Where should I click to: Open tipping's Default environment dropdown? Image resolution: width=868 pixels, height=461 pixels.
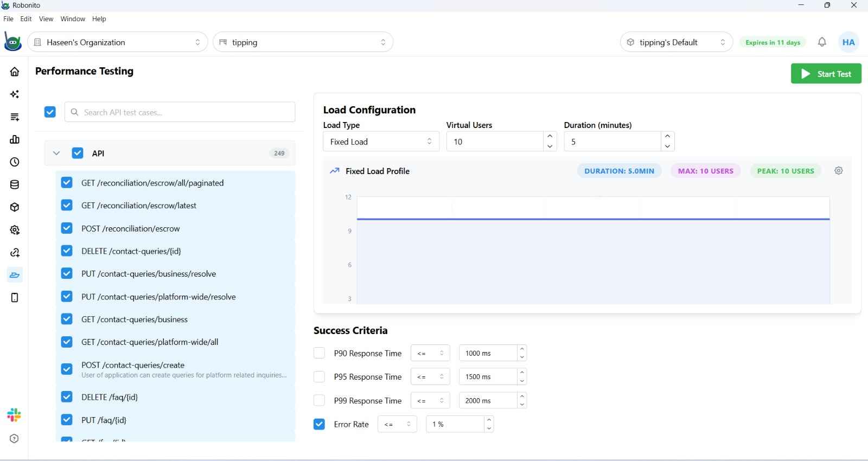(x=676, y=42)
